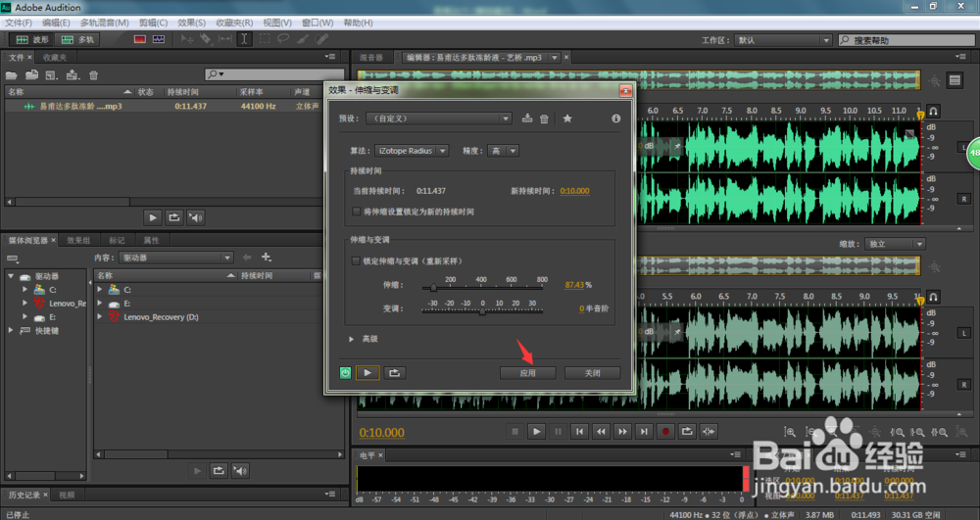The width and height of the screenshot is (980, 520).
Task: Click the stretch (伸缩) slider handle
Action: pyautogui.click(x=433, y=288)
